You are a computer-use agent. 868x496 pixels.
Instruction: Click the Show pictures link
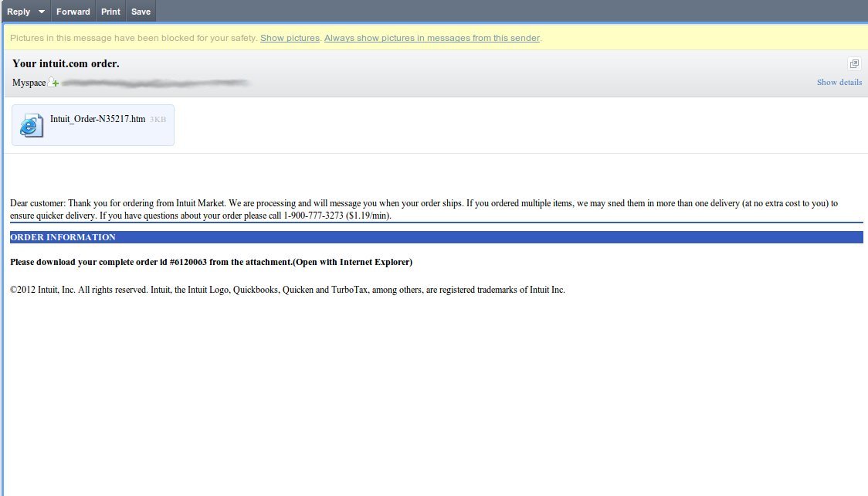pos(290,38)
